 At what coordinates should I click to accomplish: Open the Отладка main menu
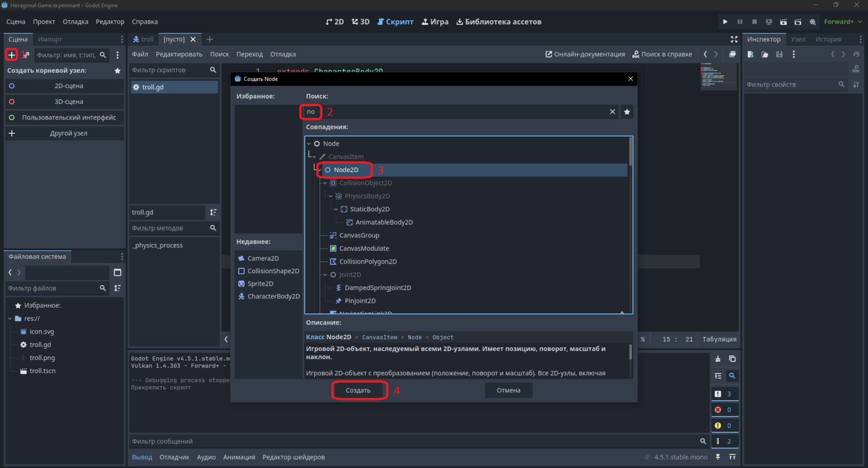75,22
